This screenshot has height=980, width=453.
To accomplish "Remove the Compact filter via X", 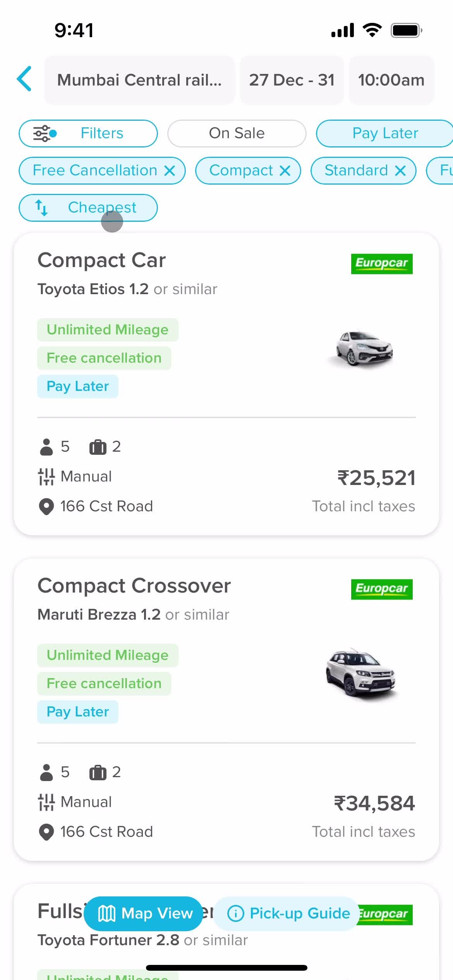I will [285, 171].
